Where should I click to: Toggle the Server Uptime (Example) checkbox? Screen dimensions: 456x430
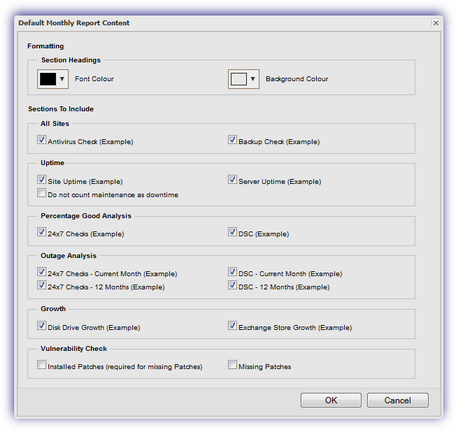point(232,179)
